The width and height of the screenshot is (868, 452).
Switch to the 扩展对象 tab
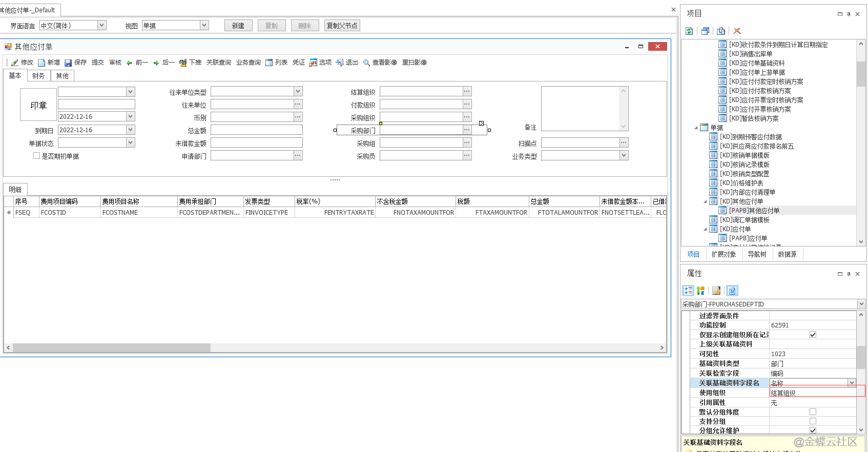click(x=724, y=254)
